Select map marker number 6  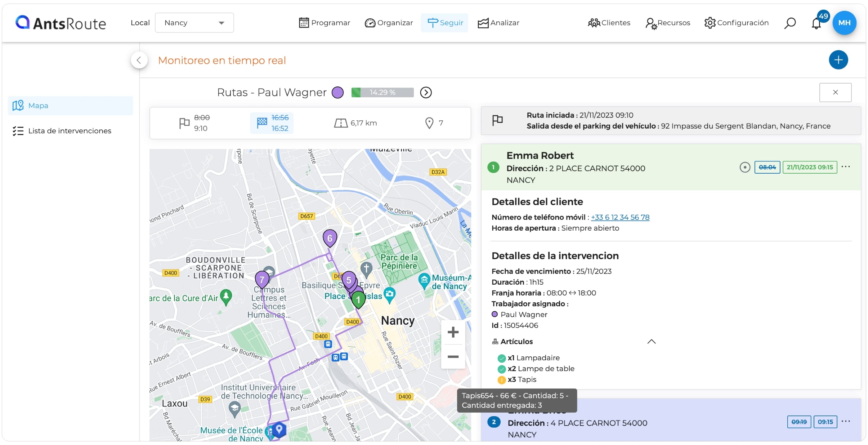click(x=330, y=239)
